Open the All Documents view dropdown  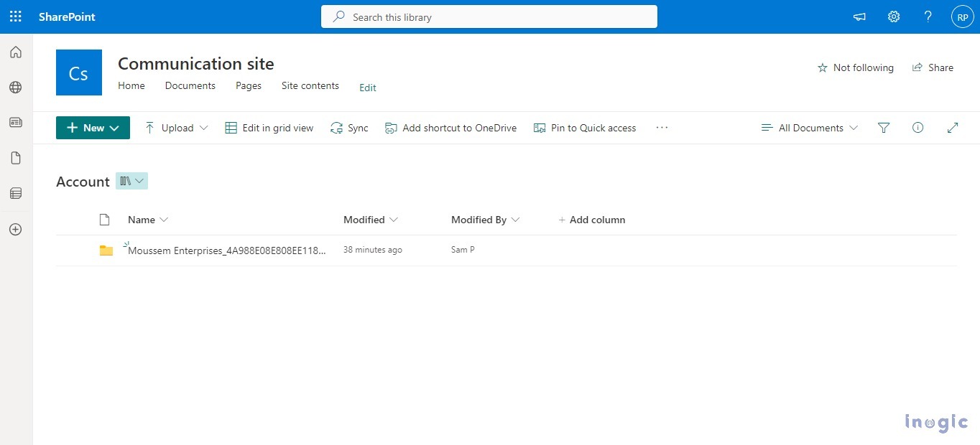pos(810,128)
